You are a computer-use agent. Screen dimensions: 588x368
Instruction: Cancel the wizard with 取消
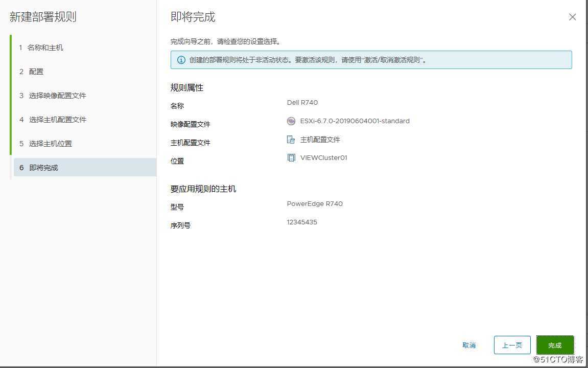point(469,345)
